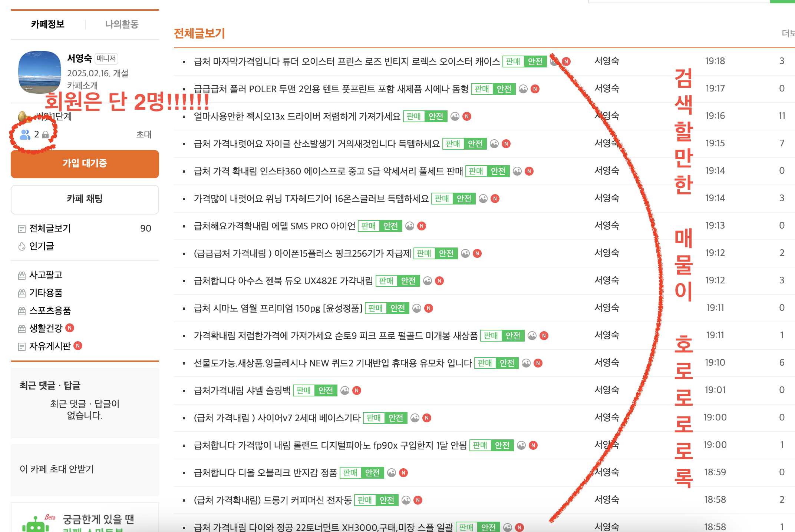Open the 카페소개 link under profile
The height and width of the screenshot is (532, 795).
coord(82,86)
